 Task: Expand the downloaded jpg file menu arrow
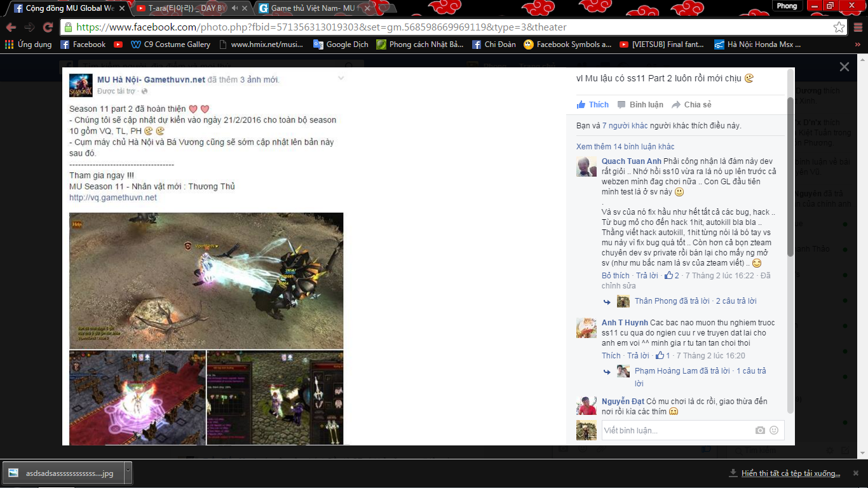tap(128, 473)
